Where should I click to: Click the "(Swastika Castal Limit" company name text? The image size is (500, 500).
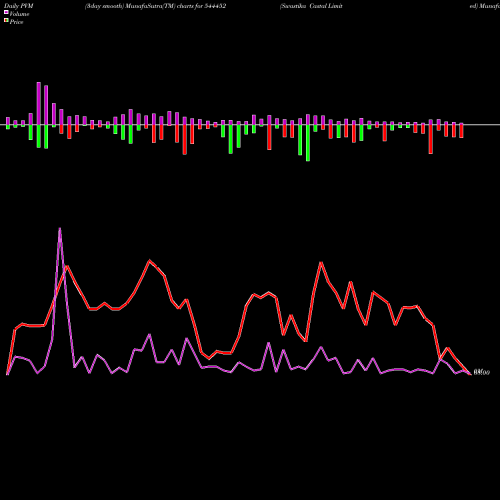311,6
